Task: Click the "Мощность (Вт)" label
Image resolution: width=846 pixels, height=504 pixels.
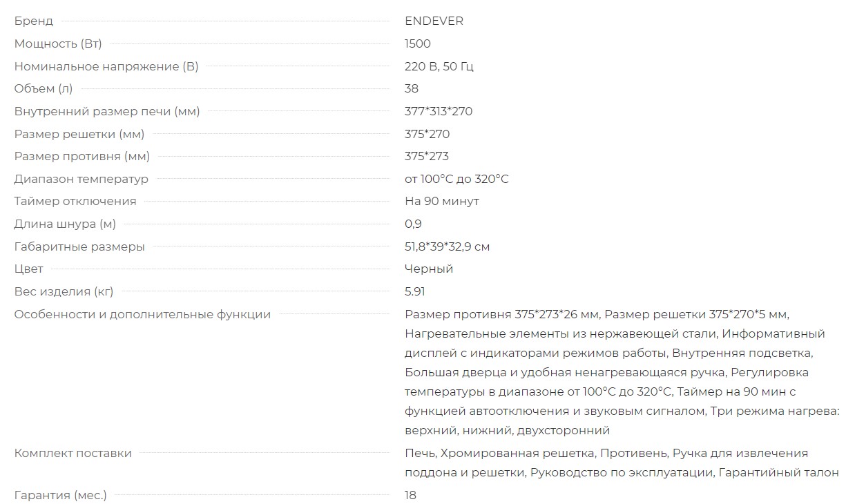Action: point(58,43)
